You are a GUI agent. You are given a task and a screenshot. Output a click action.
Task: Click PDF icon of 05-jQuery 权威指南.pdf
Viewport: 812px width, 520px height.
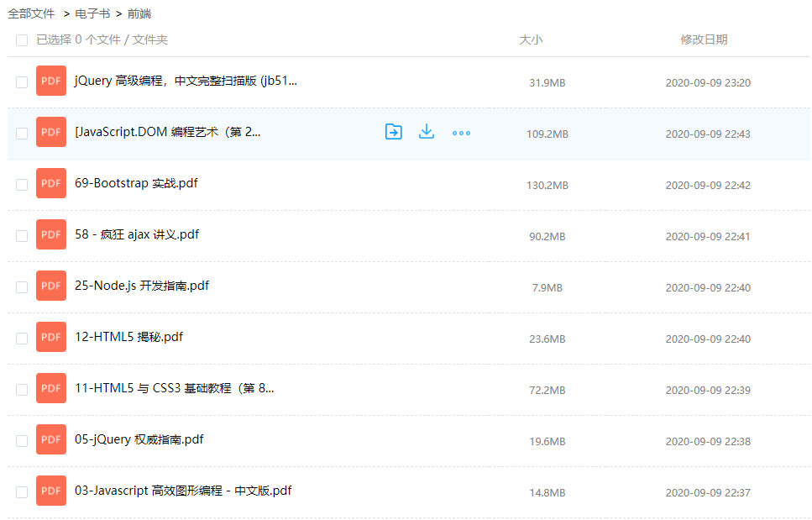click(50, 439)
